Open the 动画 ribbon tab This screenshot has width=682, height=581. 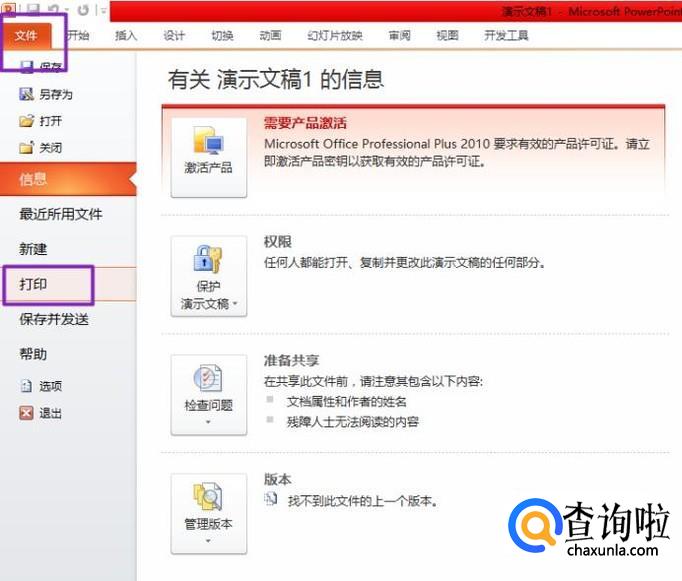[270, 35]
